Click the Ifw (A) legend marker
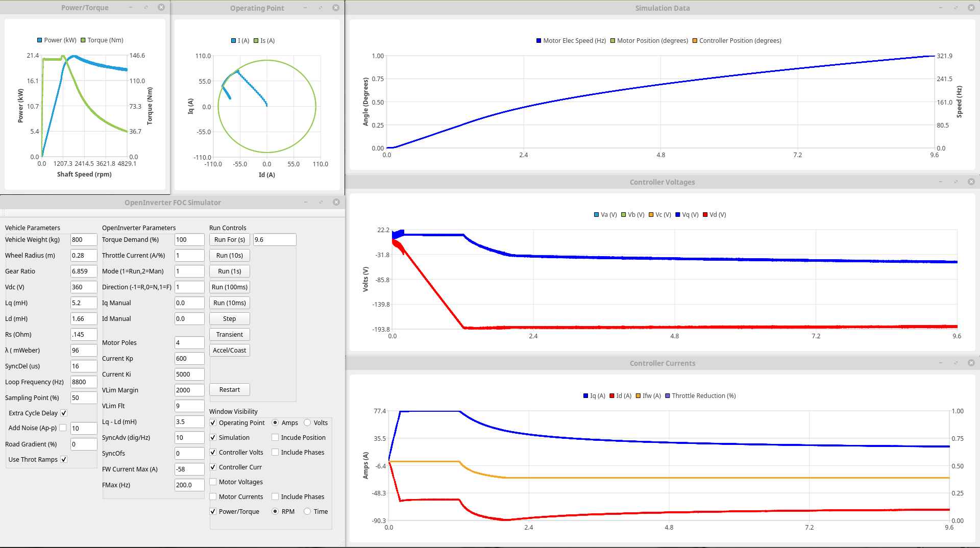The height and width of the screenshot is (548, 980). (638, 396)
